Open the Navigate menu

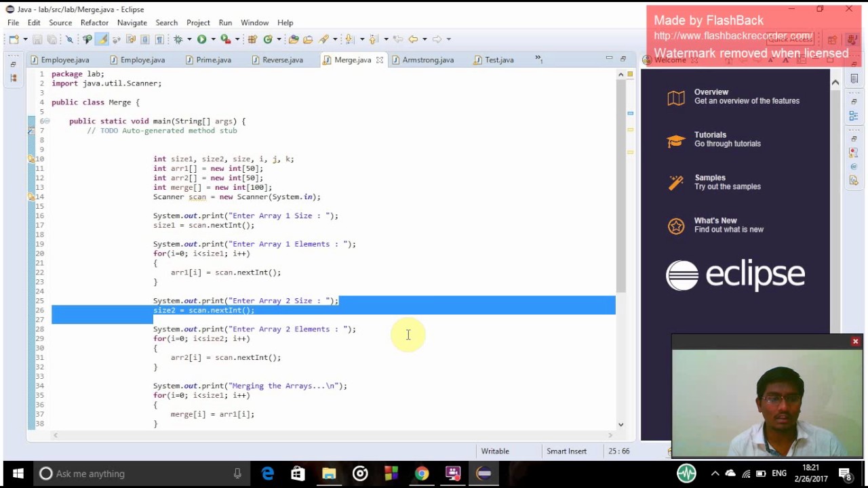[x=132, y=22]
